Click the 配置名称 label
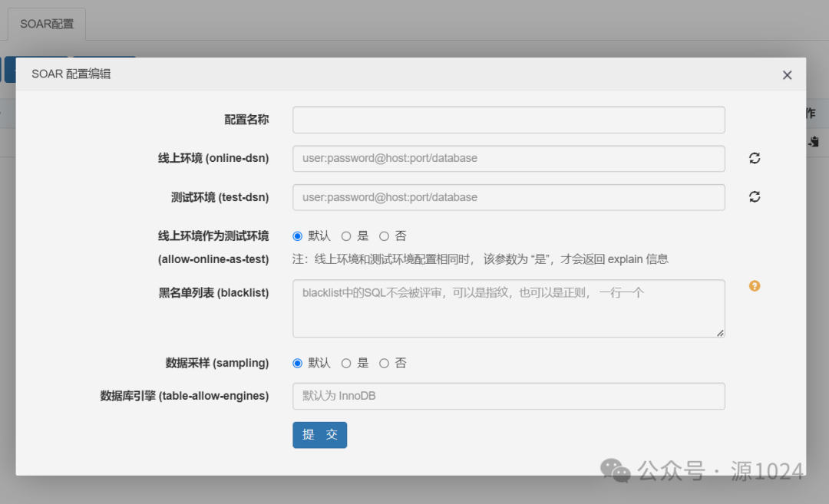The image size is (829, 504). (x=246, y=120)
